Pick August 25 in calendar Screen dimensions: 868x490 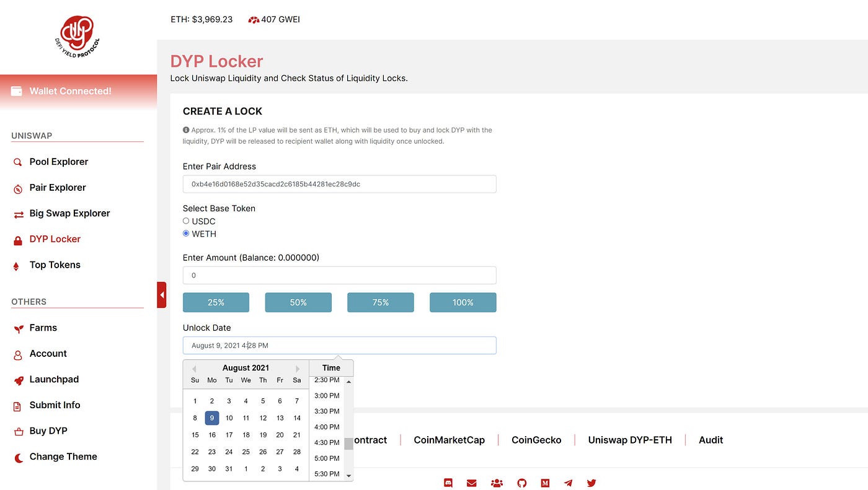(246, 452)
